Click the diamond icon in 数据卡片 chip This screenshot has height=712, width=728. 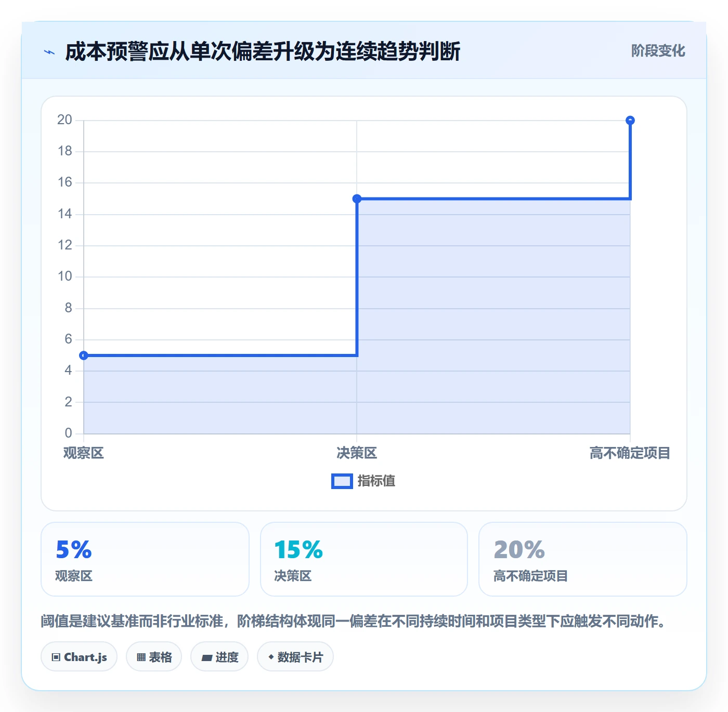[271, 657]
